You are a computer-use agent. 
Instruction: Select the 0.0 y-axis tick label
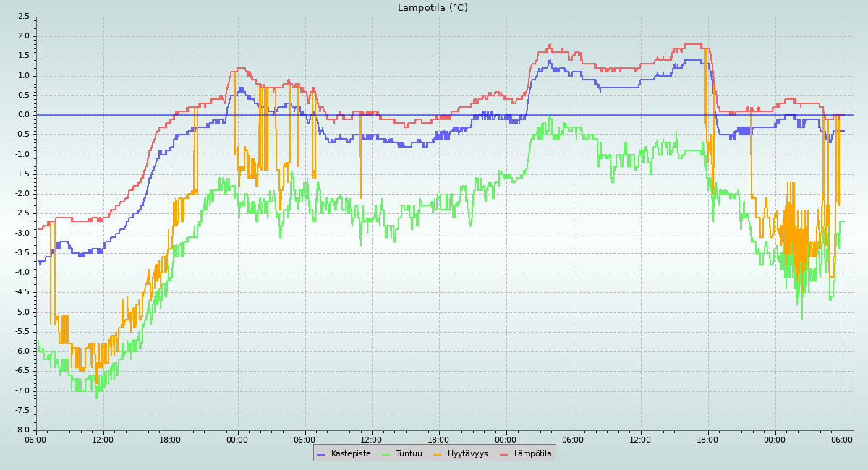23,115
